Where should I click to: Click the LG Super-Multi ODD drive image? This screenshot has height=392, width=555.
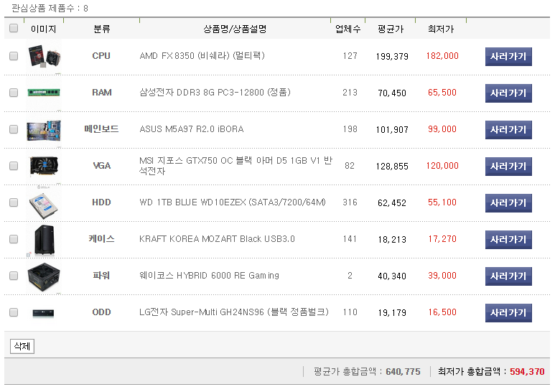point(44,313)
